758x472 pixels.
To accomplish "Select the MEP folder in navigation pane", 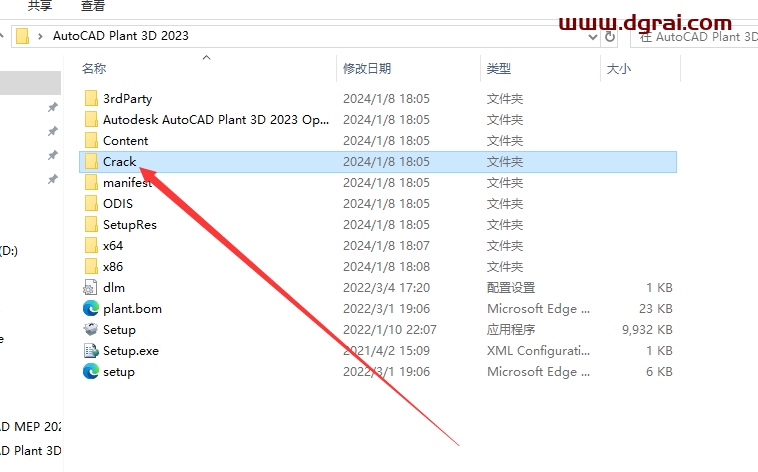I will [30, 427].
